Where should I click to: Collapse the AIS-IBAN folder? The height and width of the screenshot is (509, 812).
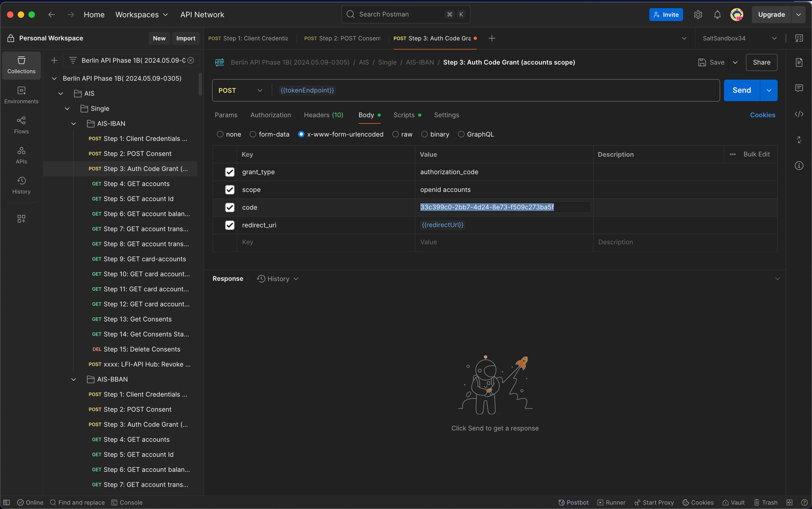click(74, 124)
